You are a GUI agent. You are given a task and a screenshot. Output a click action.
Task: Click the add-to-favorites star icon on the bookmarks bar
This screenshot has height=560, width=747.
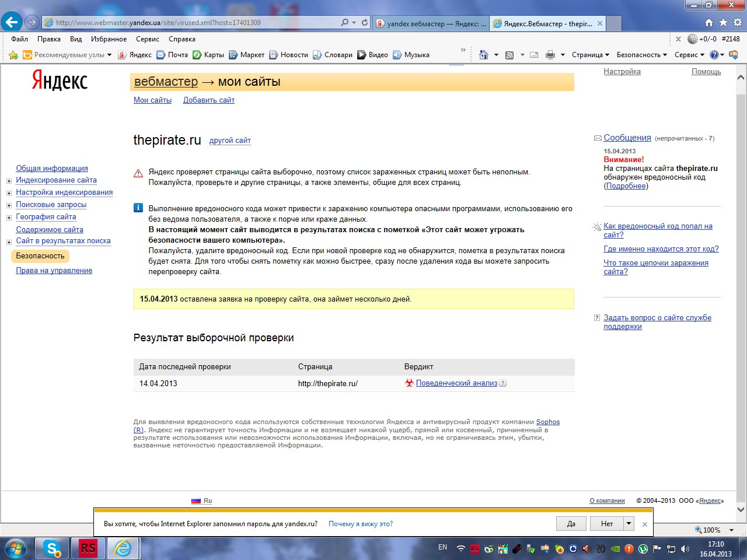[13, 55]
